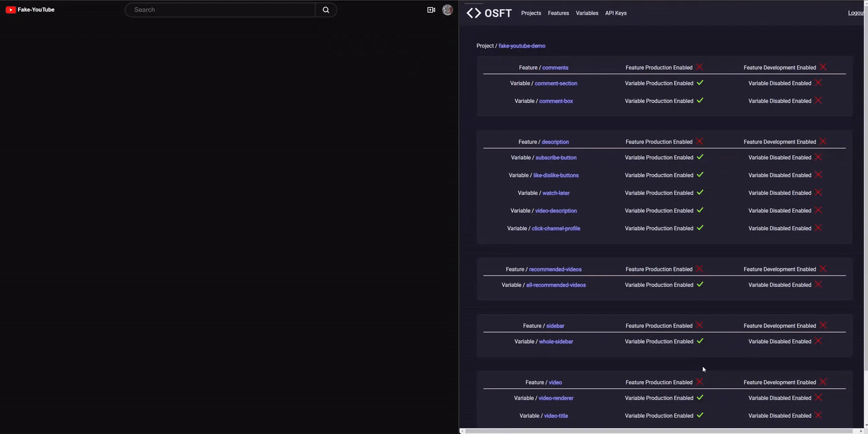Toggle video-title Disabled Enabled cross
This screenshot has height=434, width=868.
(818, 415)
